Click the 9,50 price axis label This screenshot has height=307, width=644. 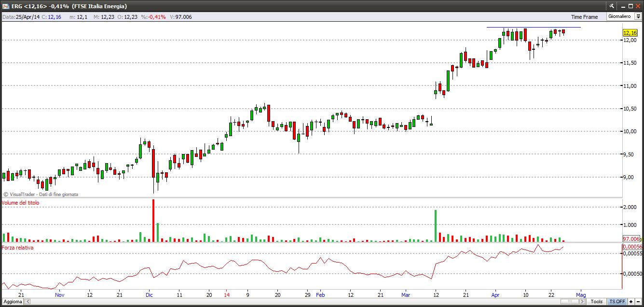click(629, 155)
